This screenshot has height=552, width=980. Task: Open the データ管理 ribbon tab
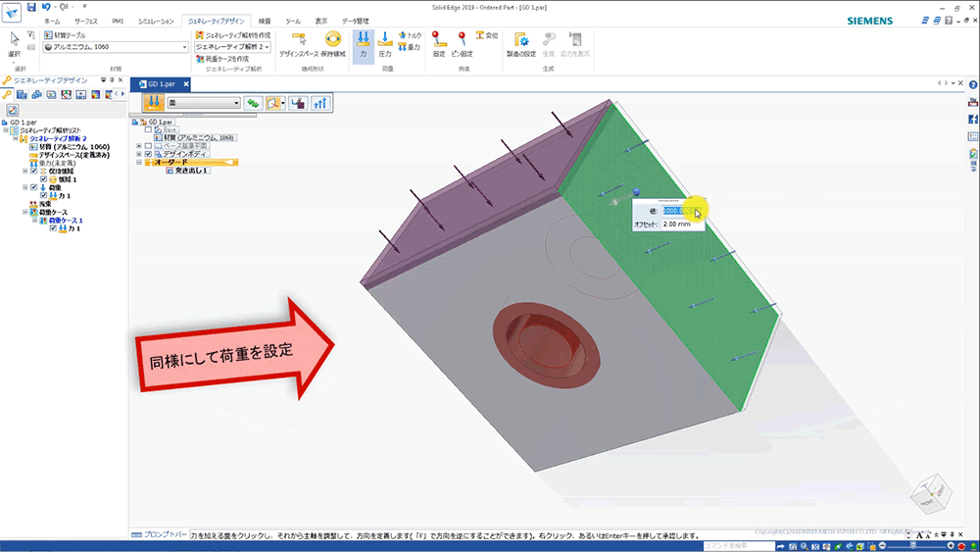click(x=356, y=22)
